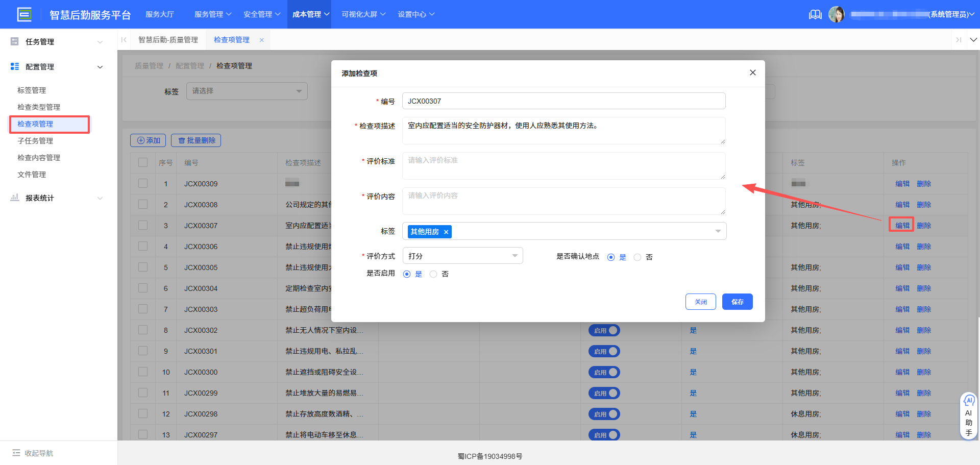Click the announcement icon in the top bar
This screenshot has height=465, width=980.
(815, 14)
